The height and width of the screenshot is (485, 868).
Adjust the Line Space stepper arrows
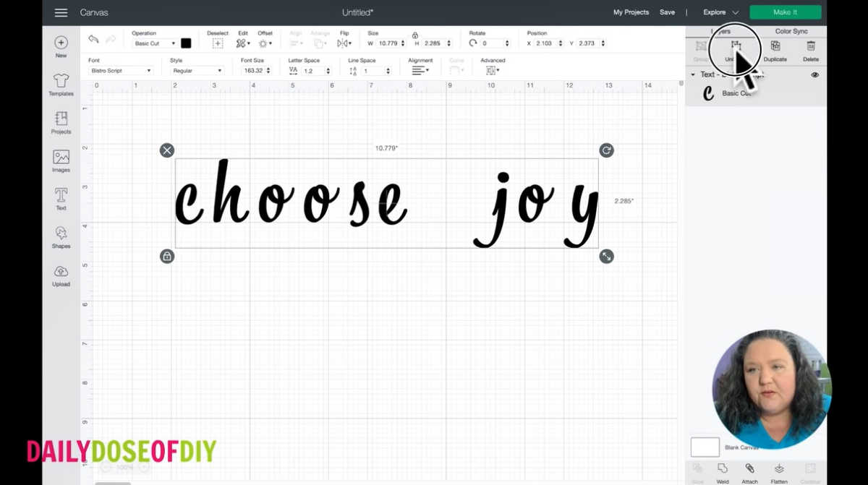388,71
